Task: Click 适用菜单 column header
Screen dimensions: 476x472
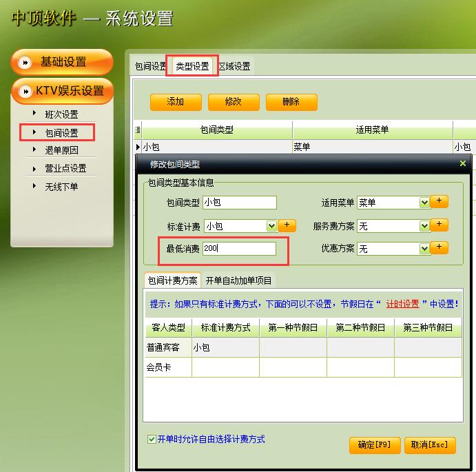Action: [x=372, y=130]
